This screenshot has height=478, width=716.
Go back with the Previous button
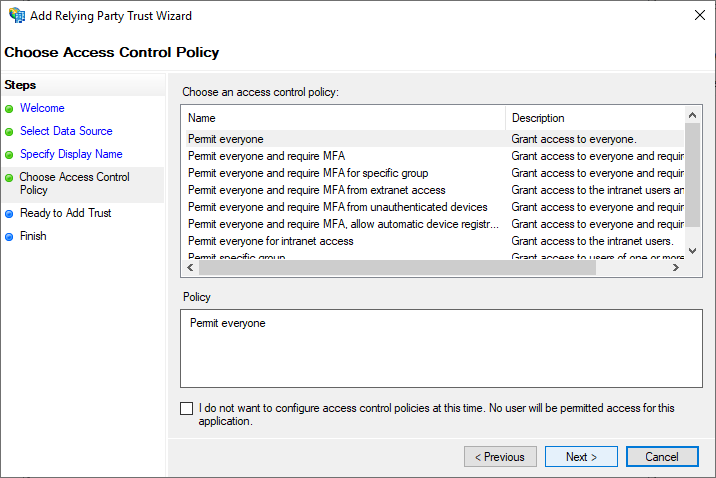click(x=500, y=457)
